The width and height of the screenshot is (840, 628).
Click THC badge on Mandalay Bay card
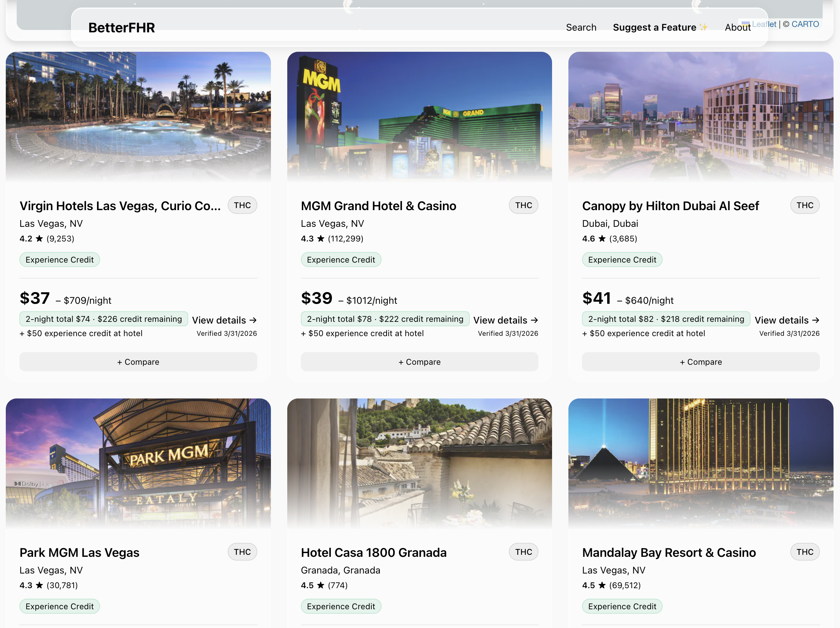(805, 552)
